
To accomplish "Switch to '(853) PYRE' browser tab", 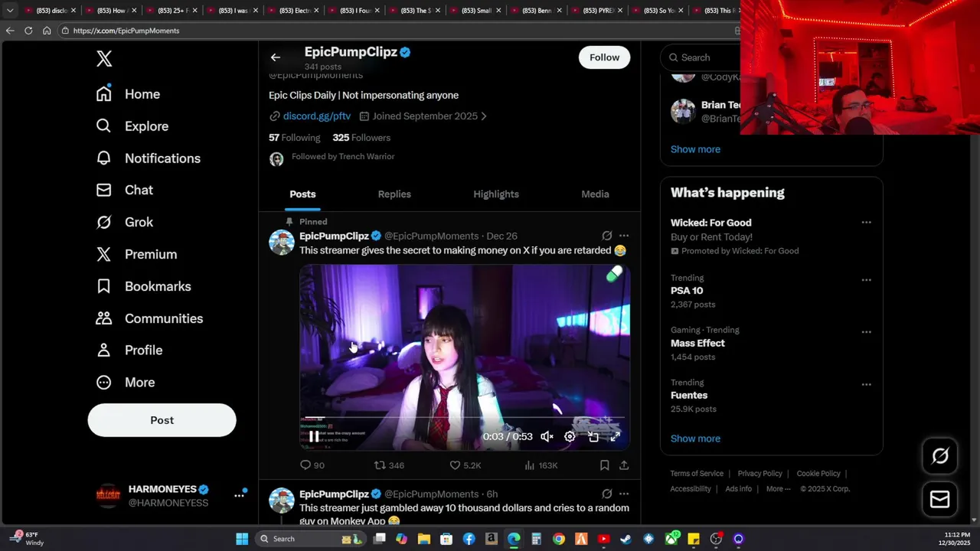I will [x=598, y=11].
